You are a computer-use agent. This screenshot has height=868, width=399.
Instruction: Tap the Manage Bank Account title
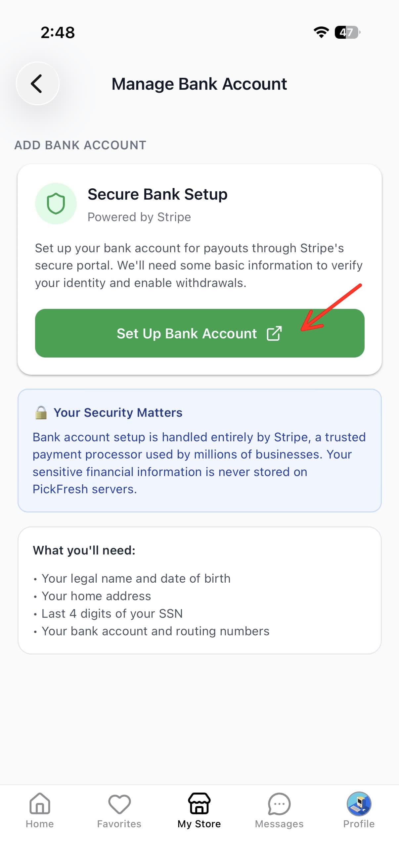(199, 84)
